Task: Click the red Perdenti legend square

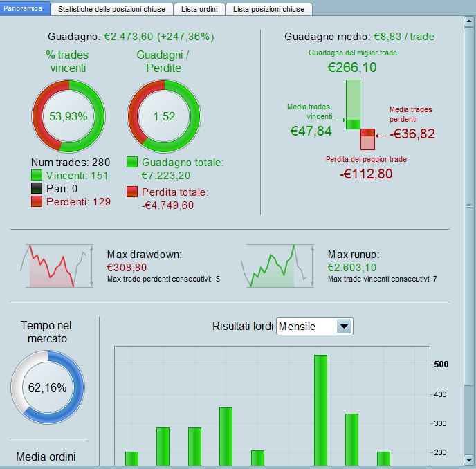Action: [37, 201]
